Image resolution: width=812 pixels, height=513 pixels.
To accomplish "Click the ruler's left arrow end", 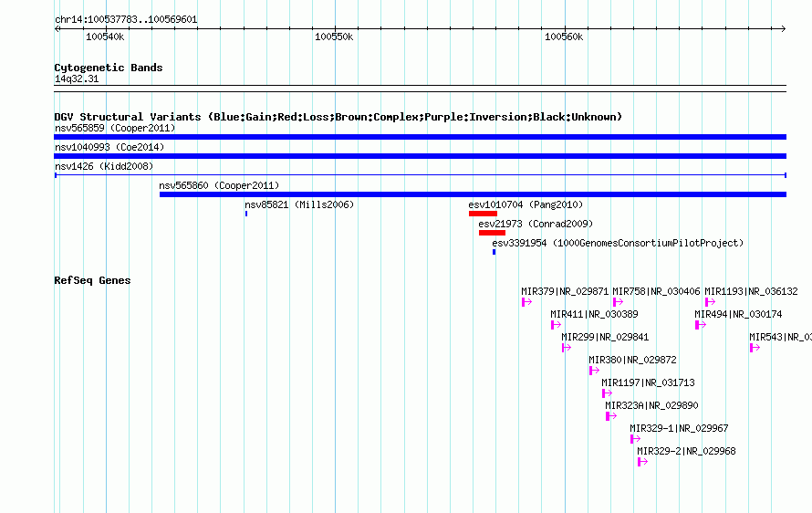I will [x=57, y=29].
